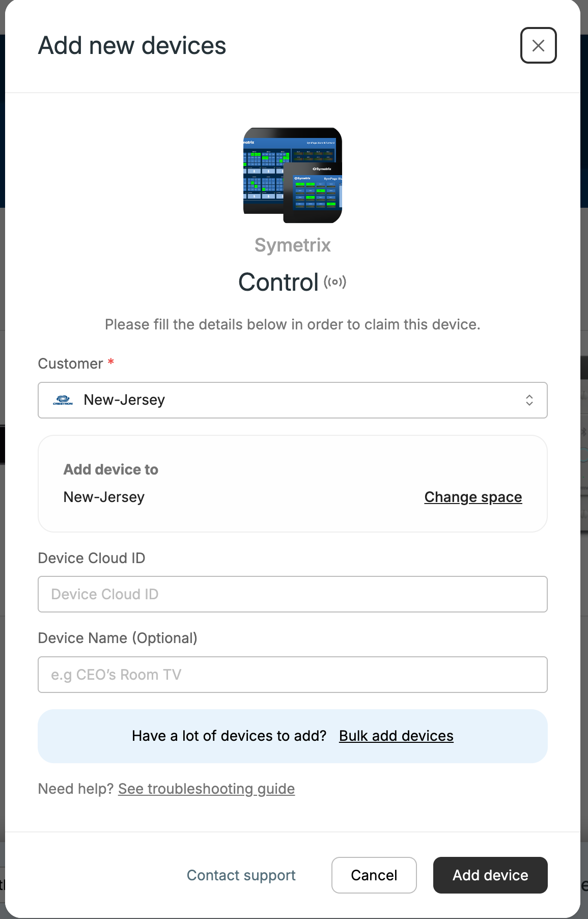Image resolution: width=588 pixels, height=919 pixels.
Task: Open the See troubleshooting guide link
Action: coord(206,789)
